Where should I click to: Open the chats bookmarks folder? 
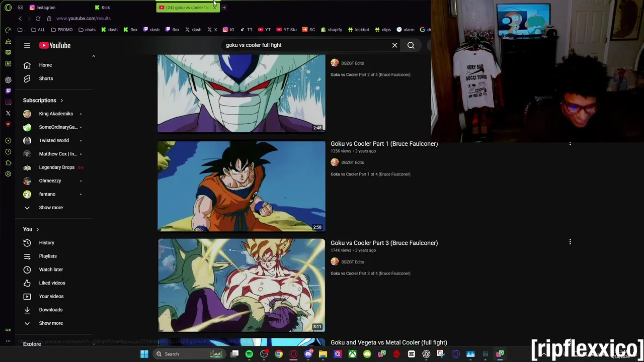87,30
